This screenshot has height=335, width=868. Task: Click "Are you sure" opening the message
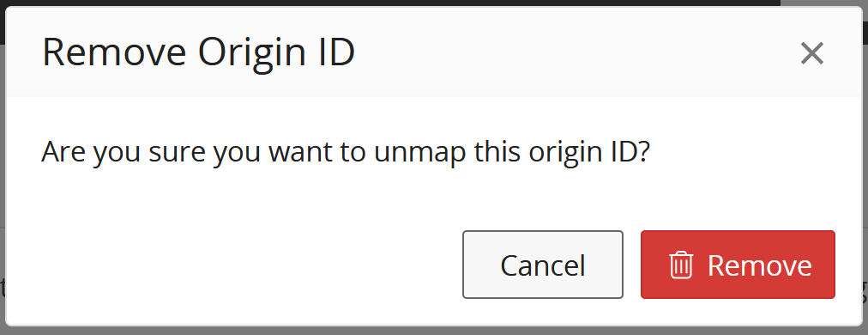(x=124, y=152)
